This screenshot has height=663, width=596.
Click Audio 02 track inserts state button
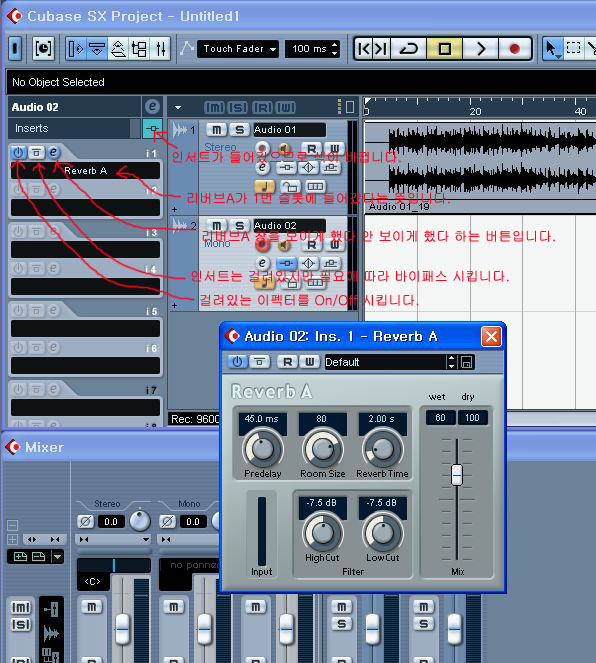pos(286,263)
